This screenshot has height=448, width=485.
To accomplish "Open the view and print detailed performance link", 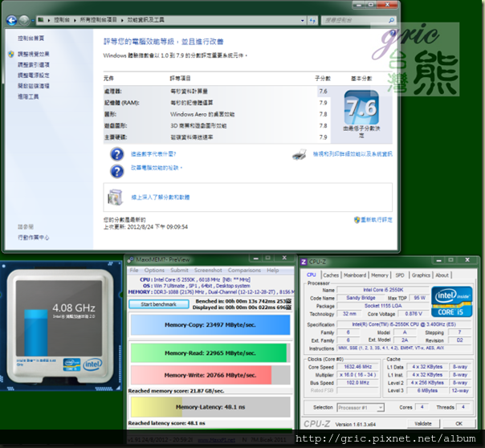I will coord(353,153).
